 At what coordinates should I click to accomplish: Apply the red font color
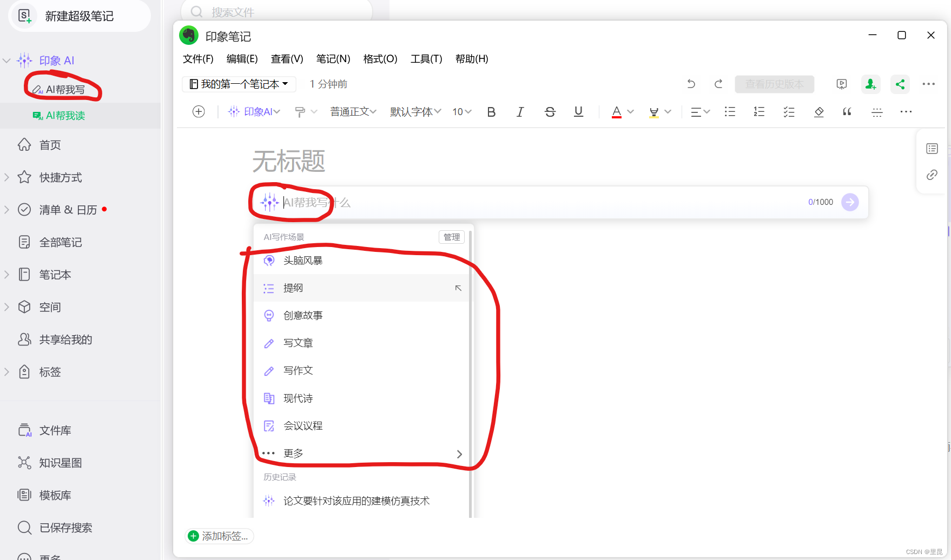click(x=617, y=112)
